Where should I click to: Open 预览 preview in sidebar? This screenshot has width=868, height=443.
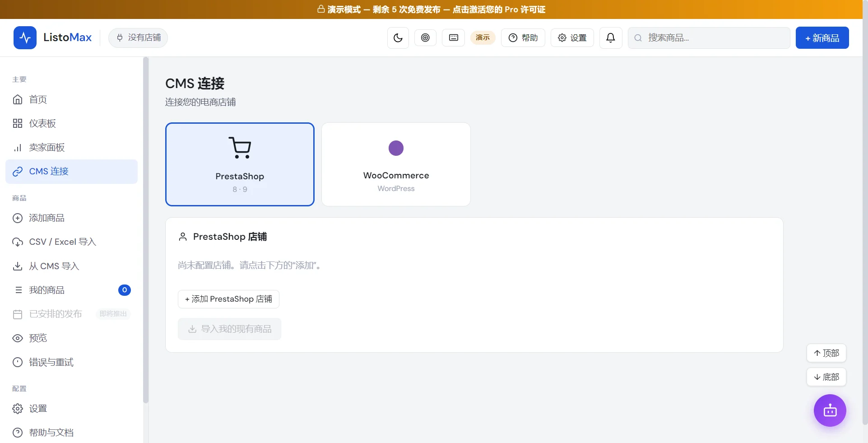[x=71, y=338]
